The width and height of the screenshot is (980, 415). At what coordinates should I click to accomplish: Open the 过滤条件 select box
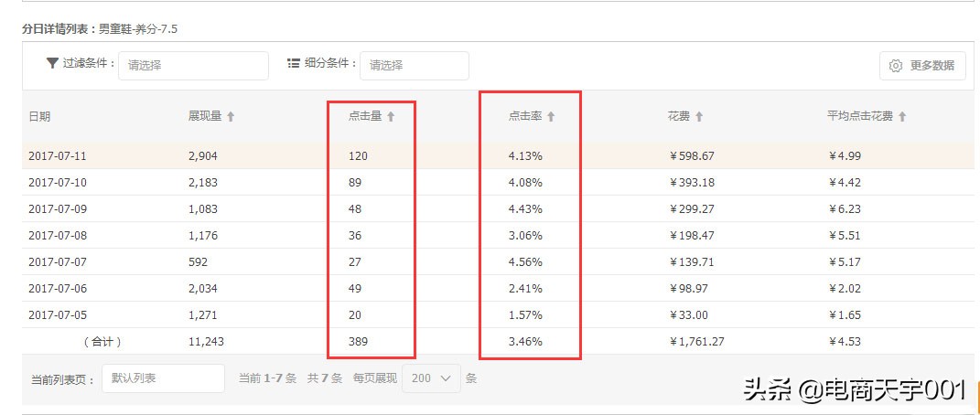(x=194, y=66)
